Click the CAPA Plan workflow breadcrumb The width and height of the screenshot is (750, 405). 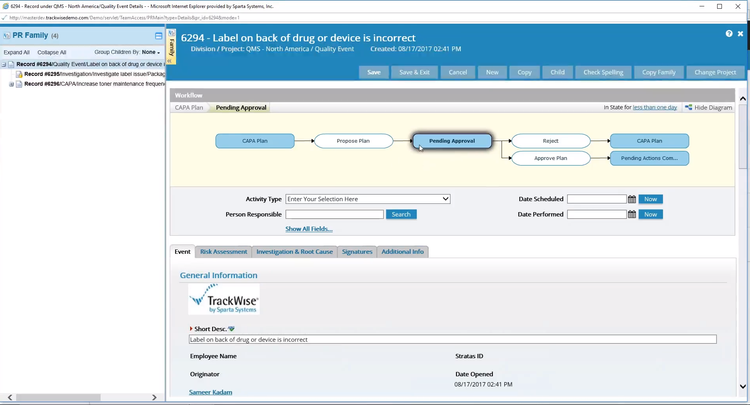189,108
